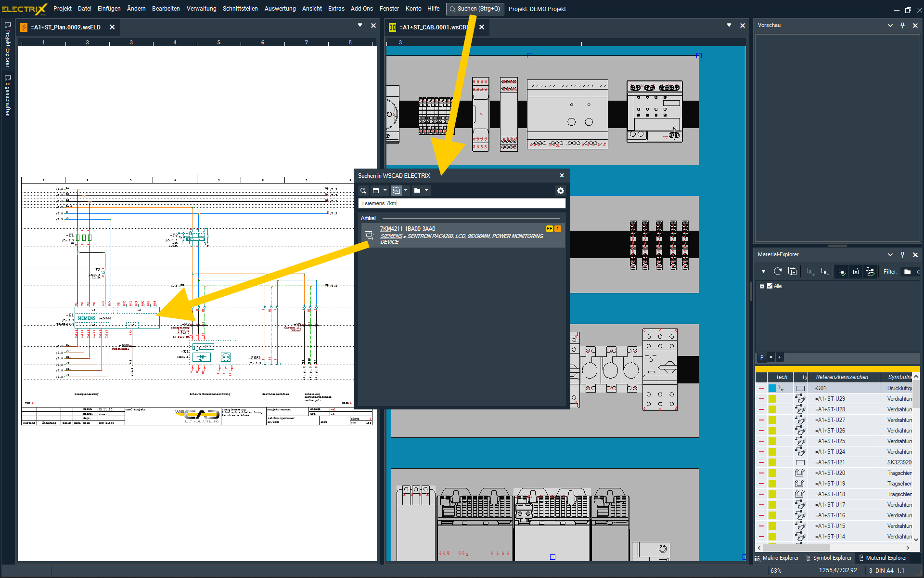924x578 pixels.
Task: Click the Material-Explorer filter folder icon
Action: (907, 272)
